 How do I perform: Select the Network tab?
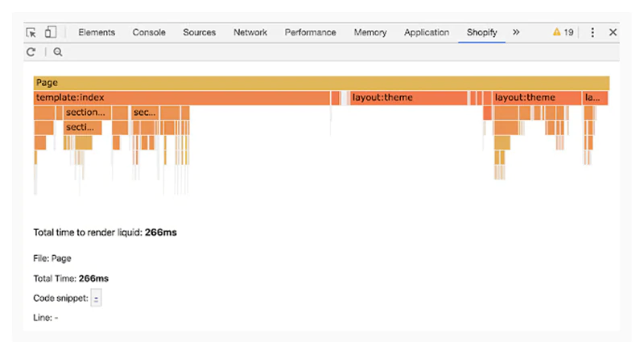[x=250, y=32]
